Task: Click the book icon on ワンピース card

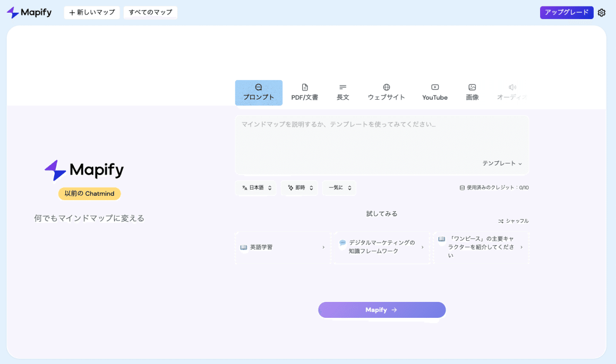Action: point(442,239)
